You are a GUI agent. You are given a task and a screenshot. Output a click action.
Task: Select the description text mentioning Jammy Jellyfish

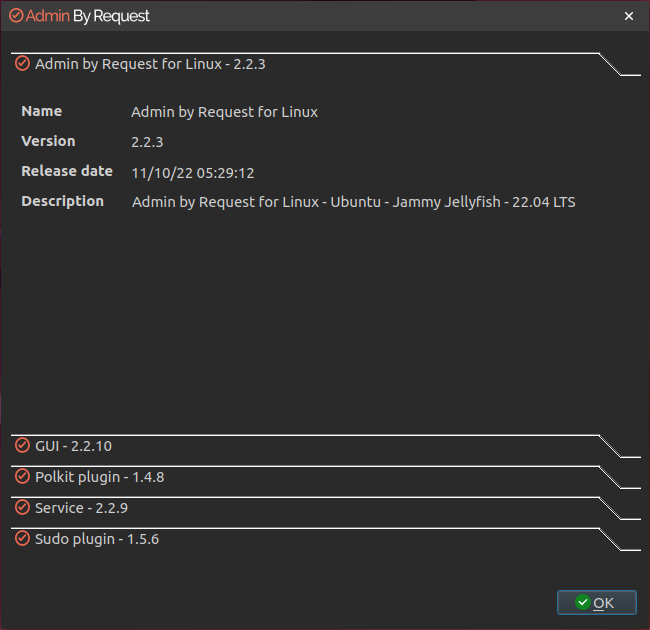tap(354, 202)
